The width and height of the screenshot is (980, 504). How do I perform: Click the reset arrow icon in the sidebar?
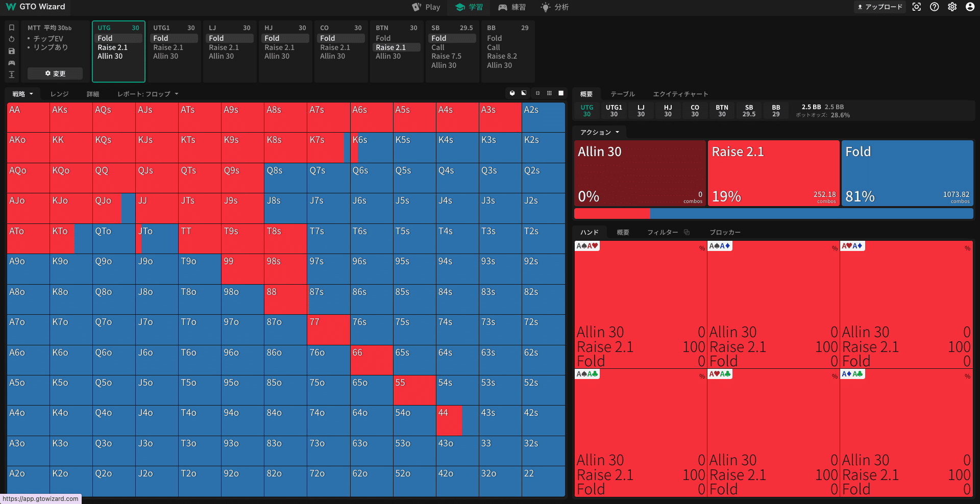pyautogui.click(x=12, y=39)
